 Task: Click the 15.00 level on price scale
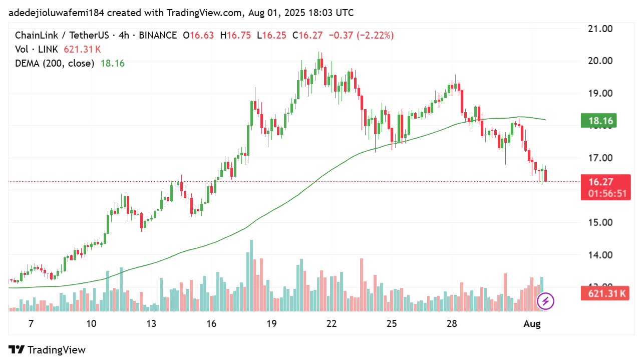599,222
